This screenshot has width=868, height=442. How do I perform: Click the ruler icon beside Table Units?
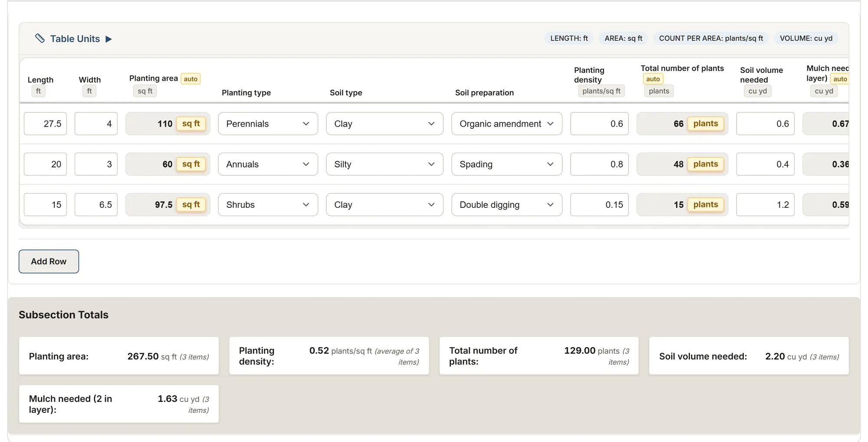39,39
